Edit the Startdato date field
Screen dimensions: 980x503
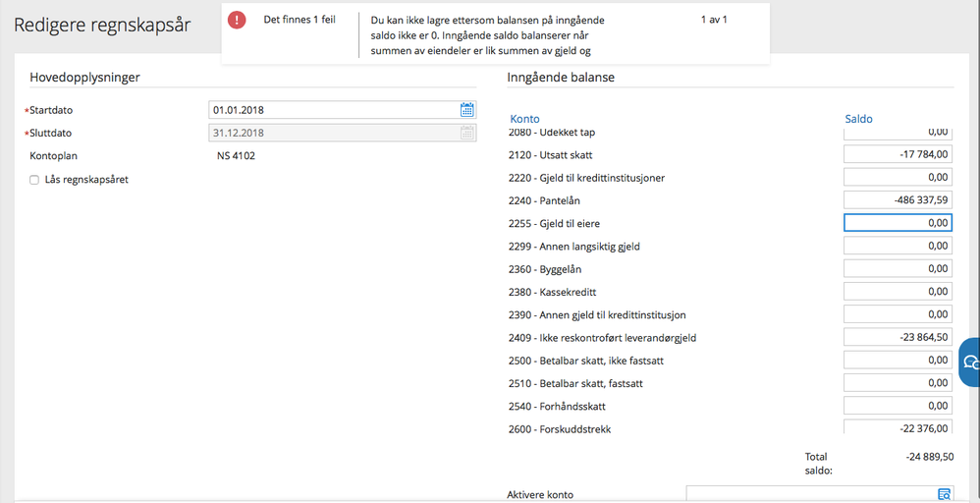(x=343, y=110)
